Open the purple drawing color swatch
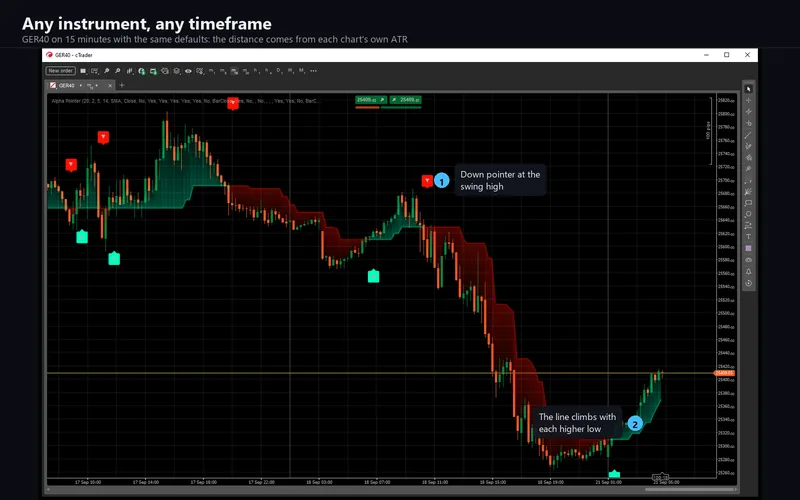Screen dimensions: 800x500 (748, 248)
